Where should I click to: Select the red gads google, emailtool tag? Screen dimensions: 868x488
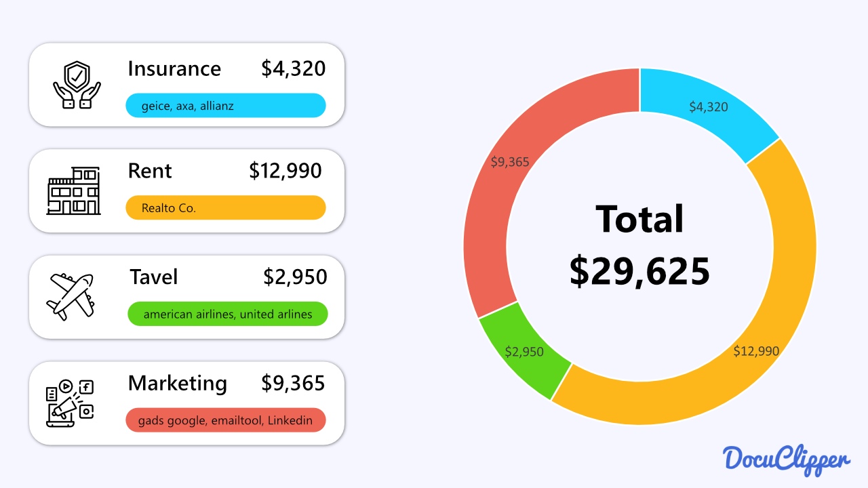226,420
